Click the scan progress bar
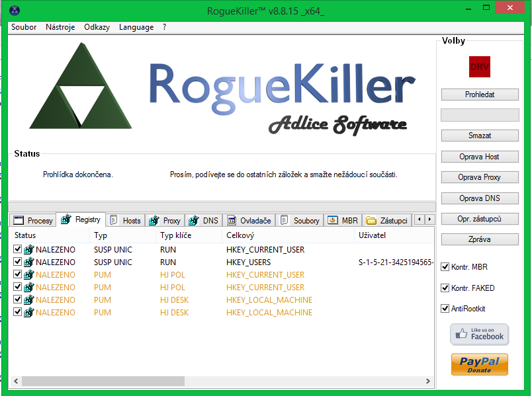The width and height of the screenshot is (532, 396). (222, 207)
